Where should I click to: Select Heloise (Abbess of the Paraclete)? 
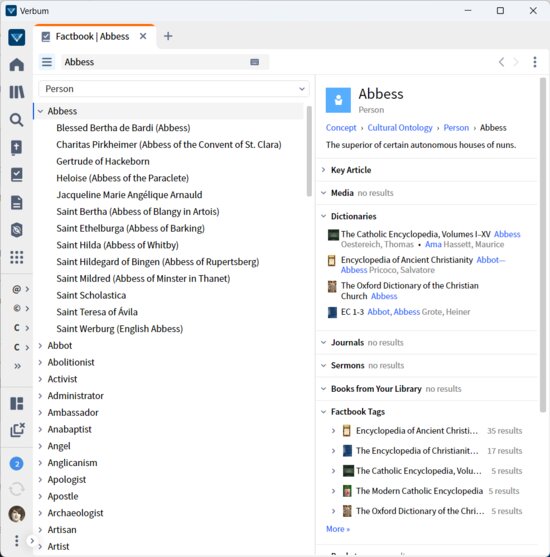pyautogui.click(x=123, y=178)
